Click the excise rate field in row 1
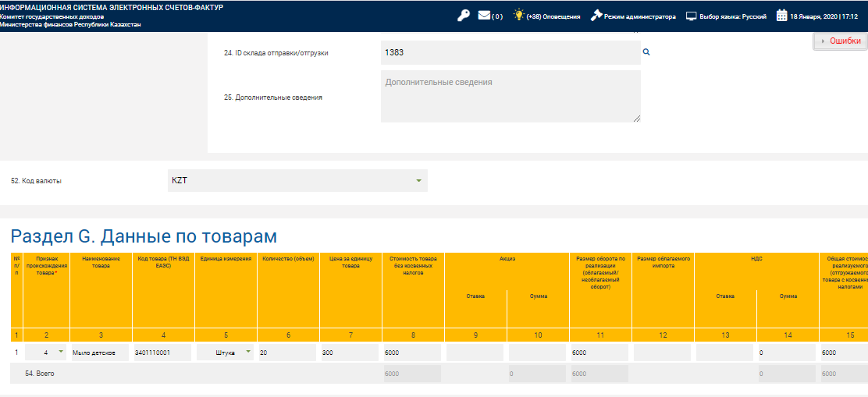Screen dimensions: 868x397 point(475,353)
